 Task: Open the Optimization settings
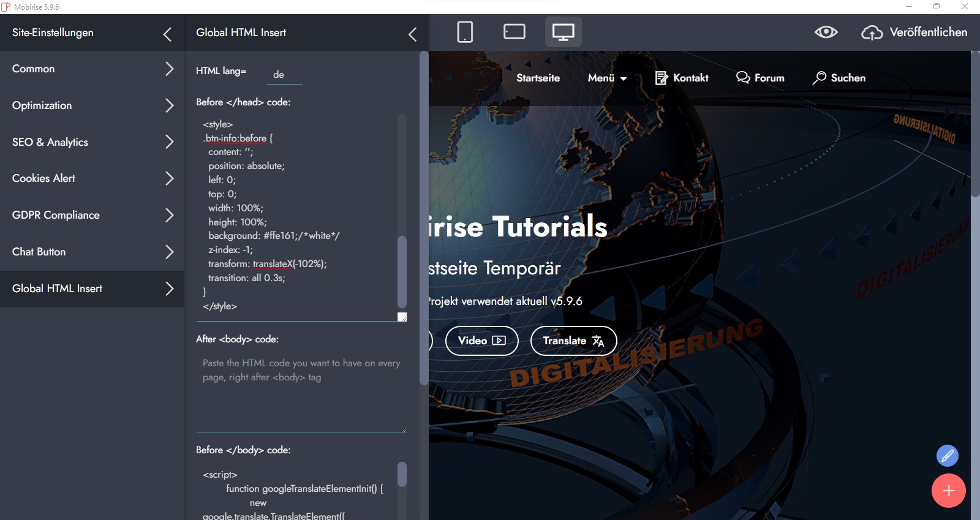click(92, 105)
